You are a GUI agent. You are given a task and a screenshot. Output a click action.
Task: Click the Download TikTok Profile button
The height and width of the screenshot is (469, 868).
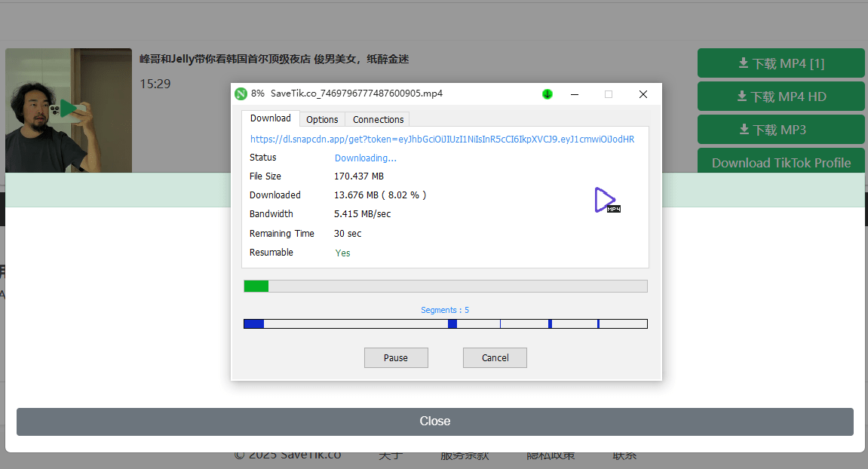click(x=781, y=162)
